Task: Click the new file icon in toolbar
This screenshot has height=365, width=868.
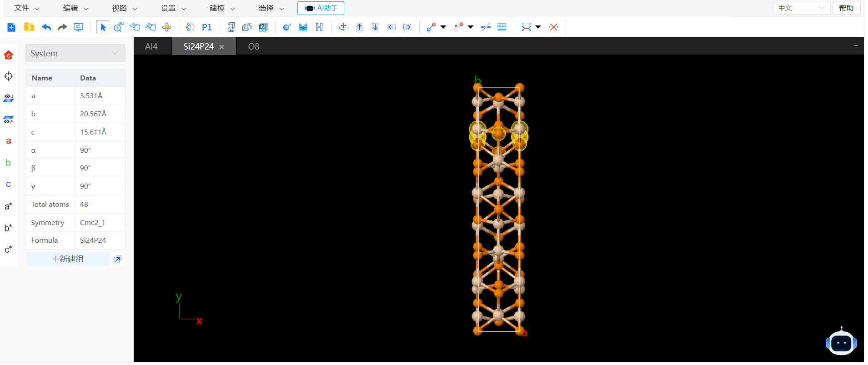Action: coord(11,27)
